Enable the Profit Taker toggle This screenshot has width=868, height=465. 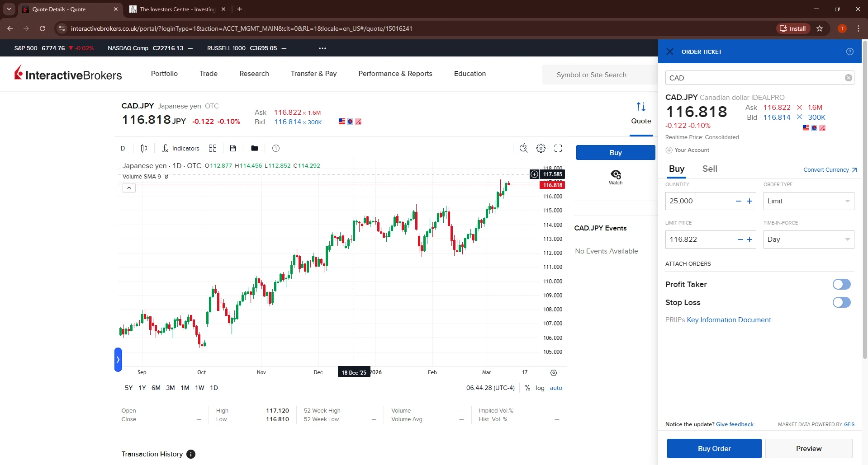tap(841, 284)
